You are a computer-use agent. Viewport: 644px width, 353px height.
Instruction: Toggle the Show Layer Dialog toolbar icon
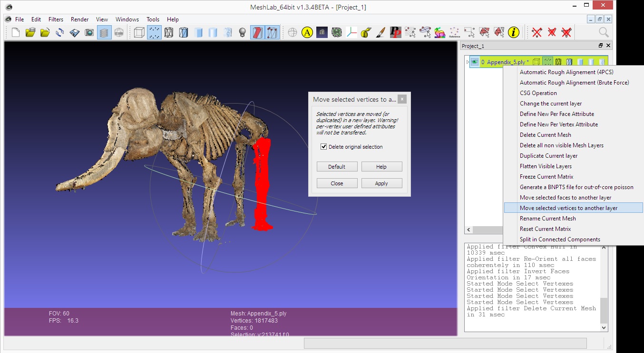tap(104, 33)
